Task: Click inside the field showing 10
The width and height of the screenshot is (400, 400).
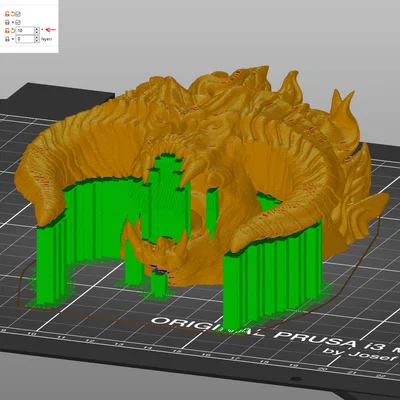Action: [25, 31]
